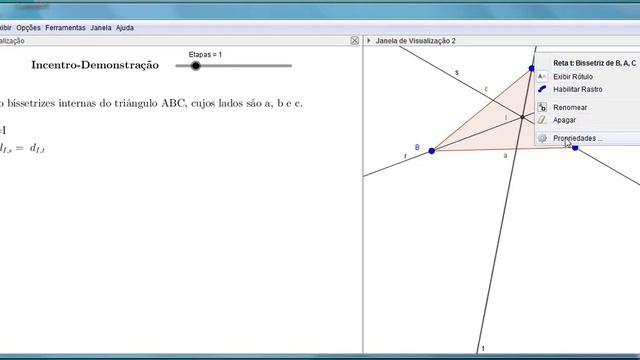Click the 'Etapas = 1' slider label
Viewport: 640px width, 360px height.
(205, 54)
